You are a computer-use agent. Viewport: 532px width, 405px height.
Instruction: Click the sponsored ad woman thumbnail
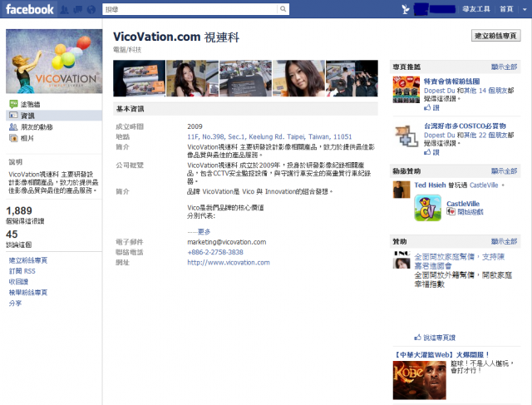pos(401,260)
